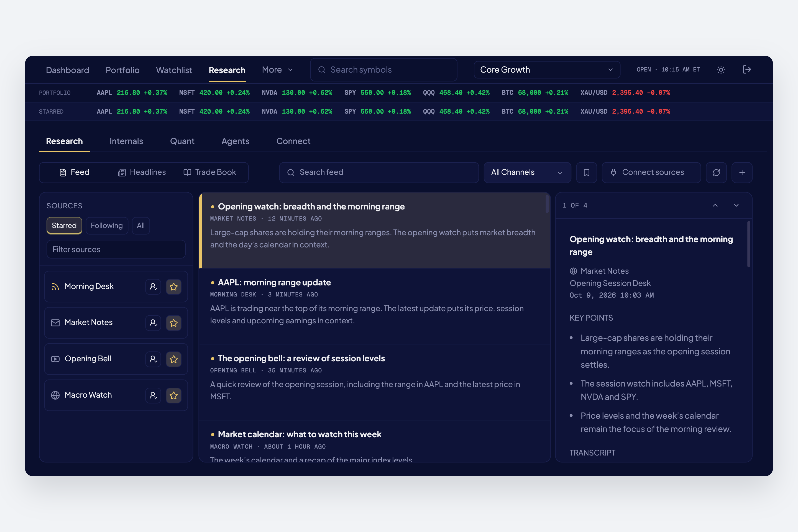Click the Opening Bell video icon
798x532 pixels.
click(x=55, y=359)
